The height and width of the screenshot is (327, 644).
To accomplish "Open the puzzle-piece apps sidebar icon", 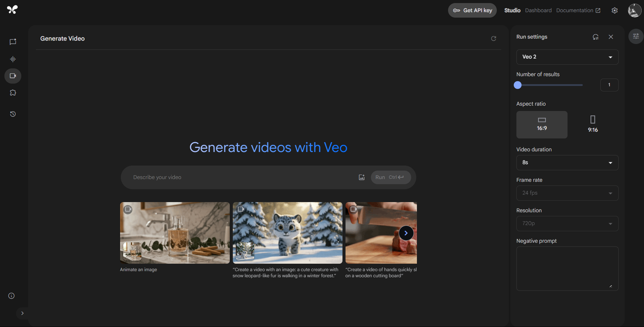I will point(13,93).
